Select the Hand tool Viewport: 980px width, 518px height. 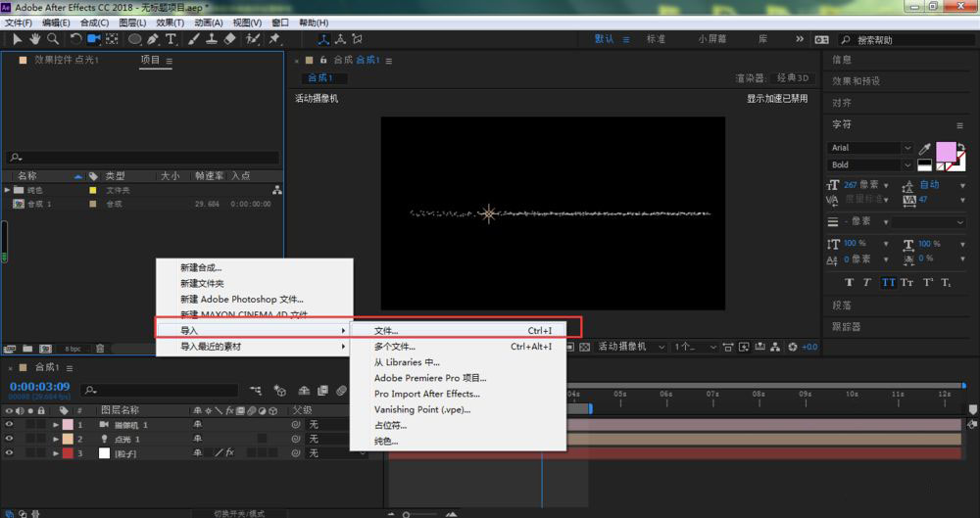point(35,39)
